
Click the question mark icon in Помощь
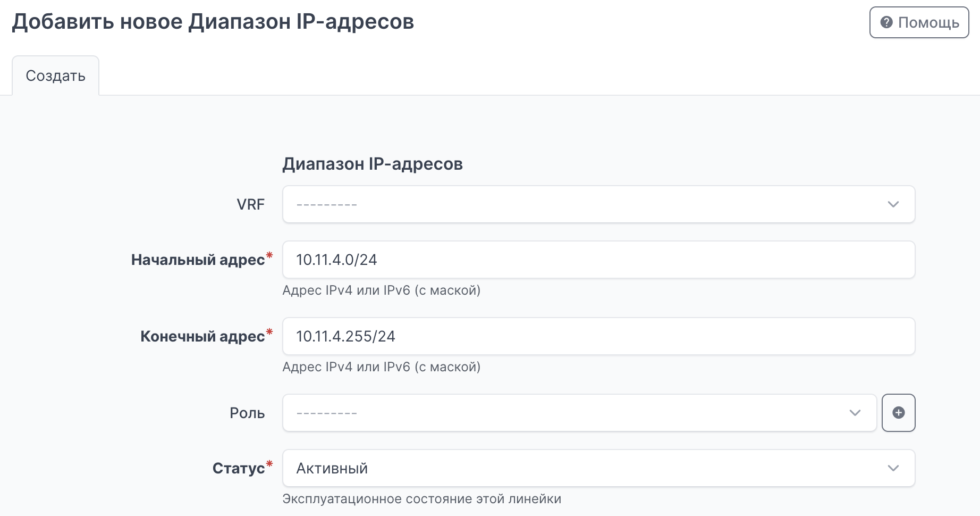click(x=886, y=22)
